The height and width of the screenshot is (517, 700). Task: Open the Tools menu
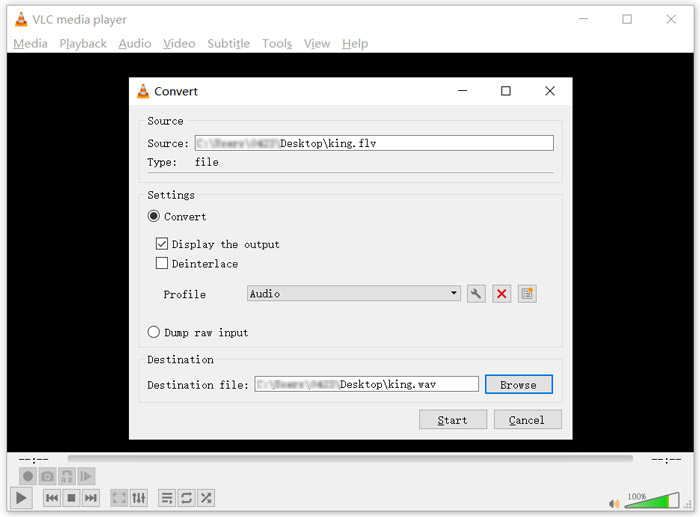pos(277,44)
